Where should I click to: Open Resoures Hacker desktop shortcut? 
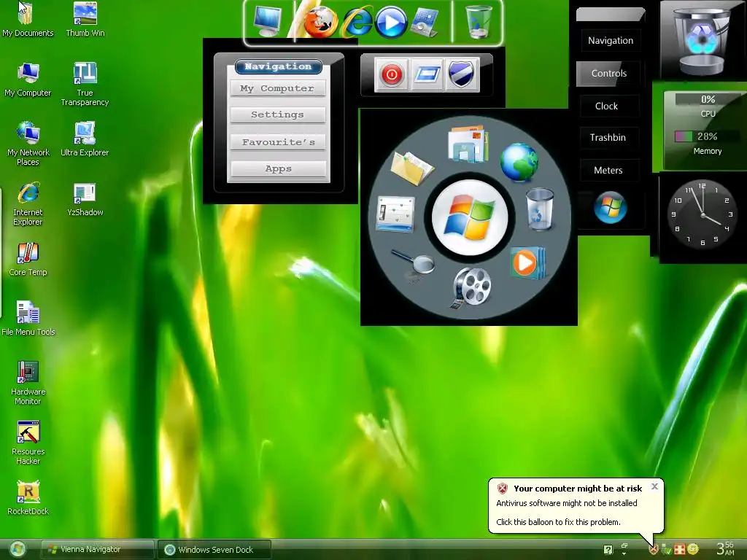coord(28,443)
